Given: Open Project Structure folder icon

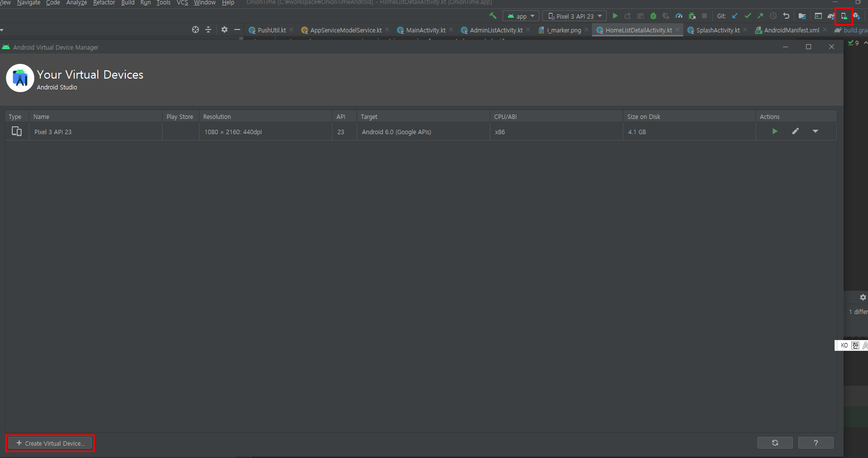Looking at the screenshot, I should 802,16.
